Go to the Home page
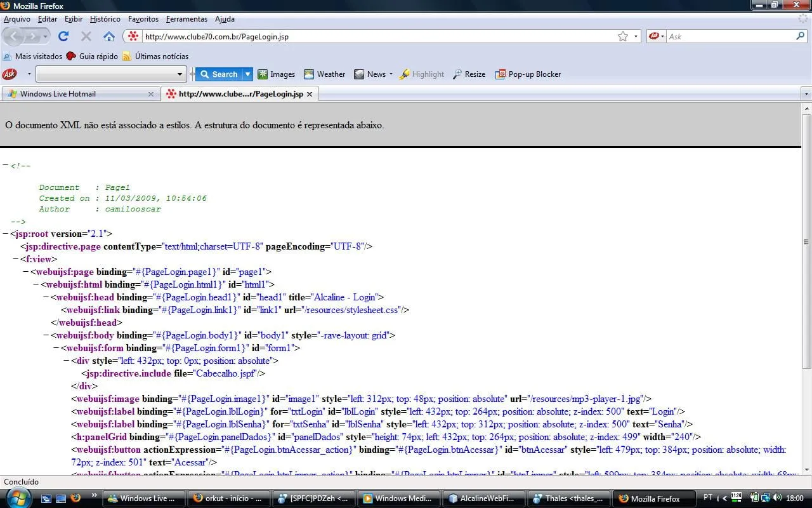The image size is (812, 508). [x=109, y=36]
